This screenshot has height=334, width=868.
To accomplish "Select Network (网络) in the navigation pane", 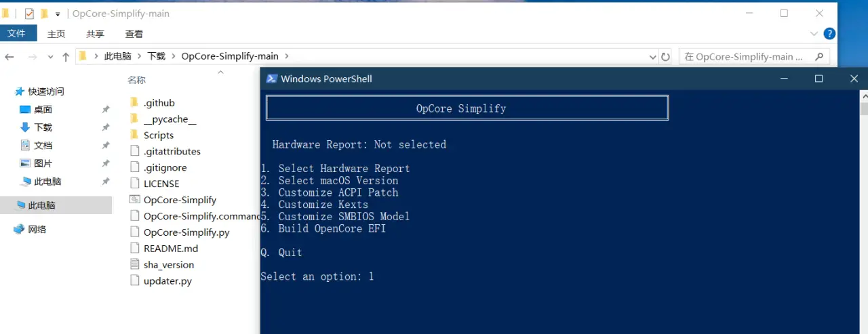I will tap(37, 229).
